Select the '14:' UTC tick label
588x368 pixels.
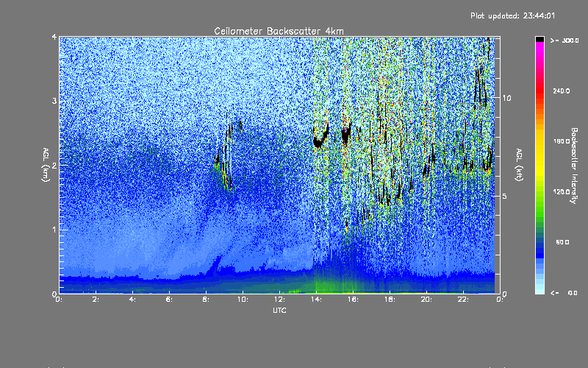point(317,300)
